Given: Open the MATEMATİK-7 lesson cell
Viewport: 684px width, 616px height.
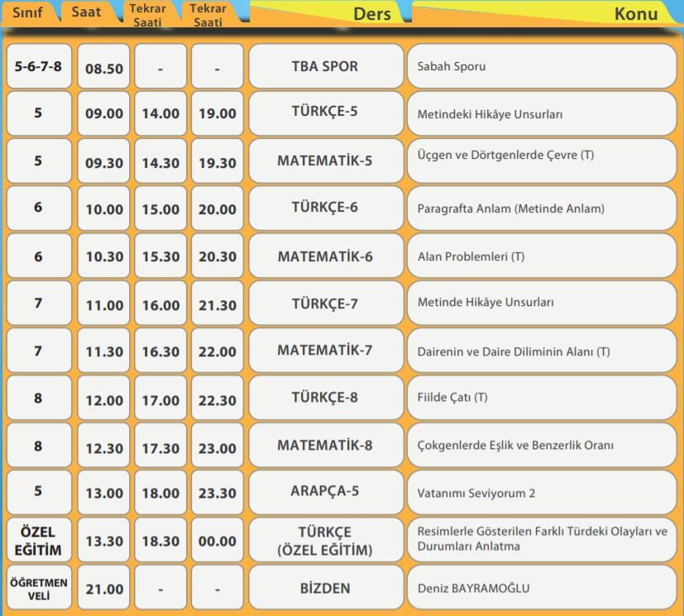Looking at the screenshot, I should (x=326, y=351).
